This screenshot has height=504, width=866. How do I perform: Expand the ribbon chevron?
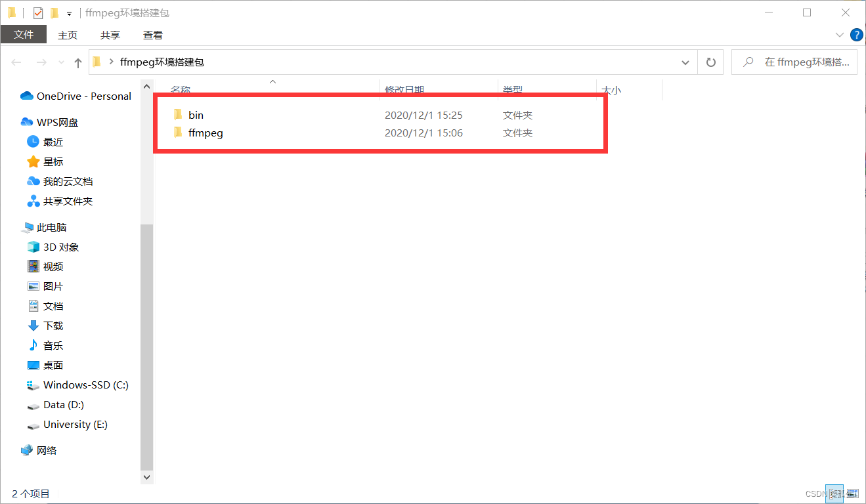tap(839, 35)
